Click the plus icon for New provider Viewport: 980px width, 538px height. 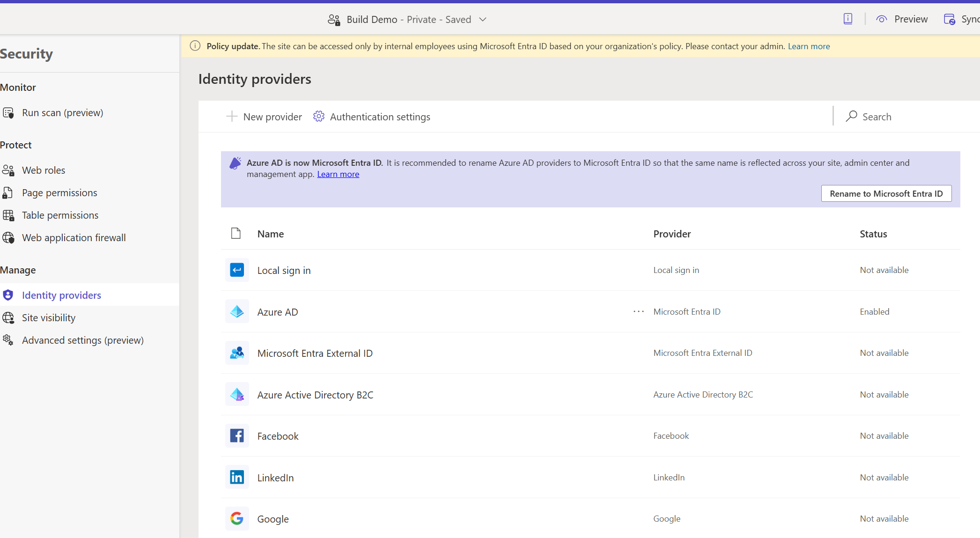click(x=232, y=117)
